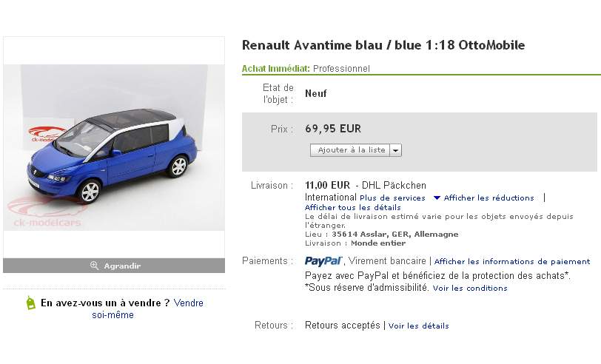
Task: Click the Agrandir bar under the photo
Action: tap(114, 266)
